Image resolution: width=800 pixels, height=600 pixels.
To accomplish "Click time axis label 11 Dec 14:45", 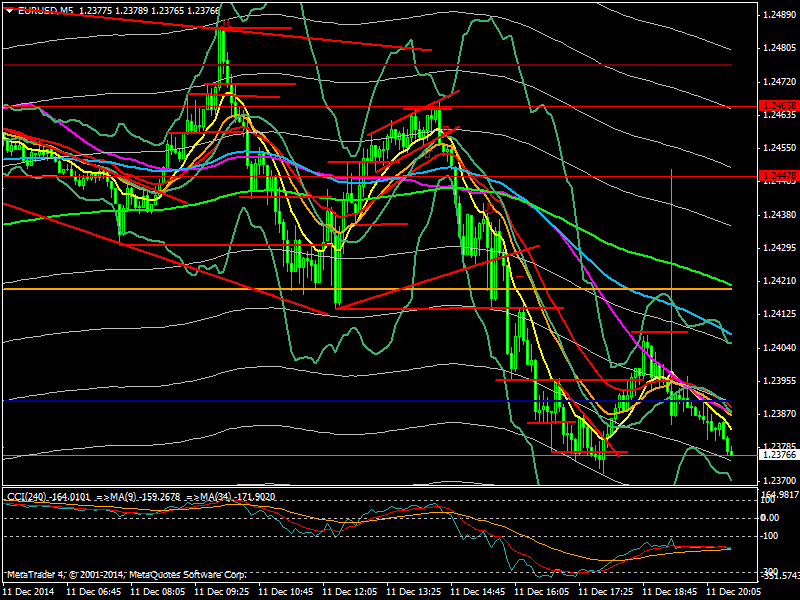I will coord(478,591).
